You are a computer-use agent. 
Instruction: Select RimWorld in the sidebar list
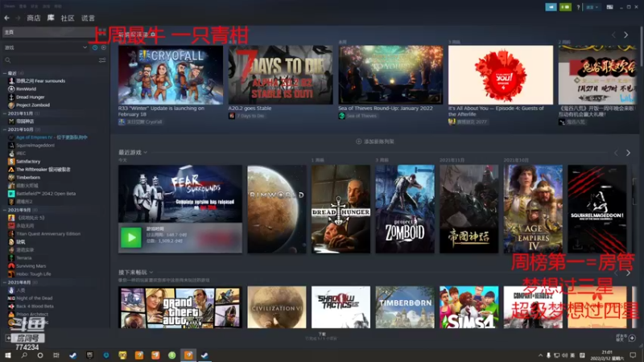[x=26, y=88]
